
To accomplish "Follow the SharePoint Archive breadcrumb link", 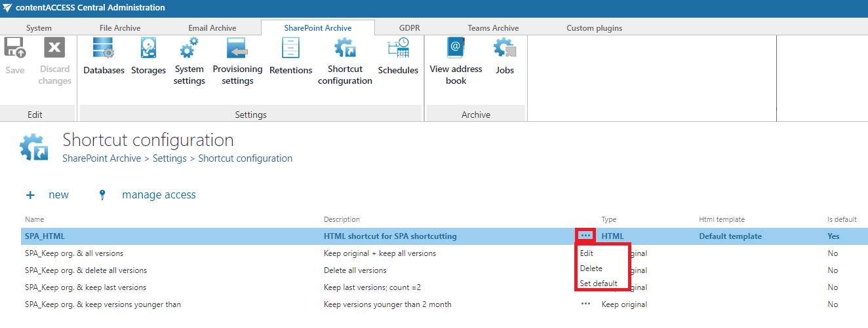I will (101, 158).
